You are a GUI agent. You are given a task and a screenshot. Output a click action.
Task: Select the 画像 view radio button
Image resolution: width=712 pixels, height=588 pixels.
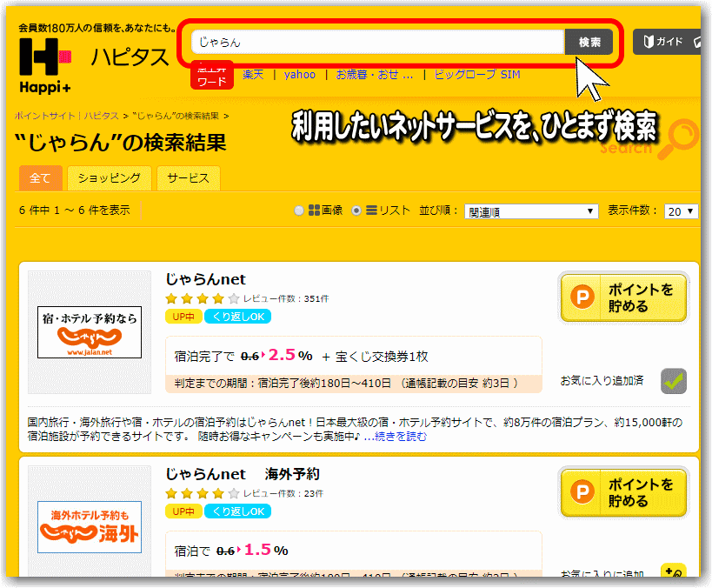[x=299, y=210]
